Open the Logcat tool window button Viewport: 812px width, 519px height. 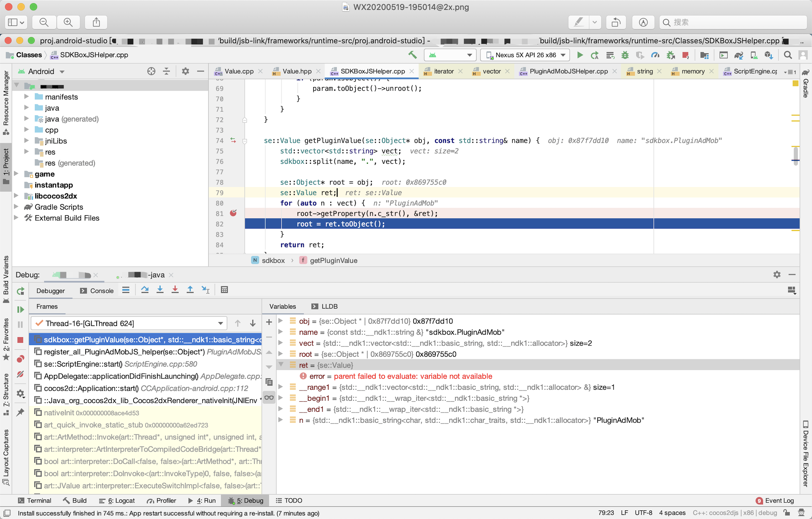(117, 500)
